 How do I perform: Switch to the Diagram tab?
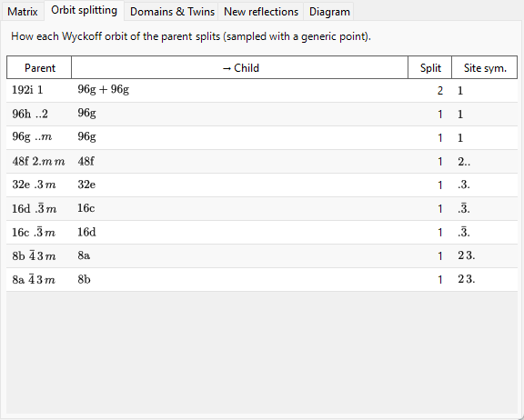tap(329, 12)
